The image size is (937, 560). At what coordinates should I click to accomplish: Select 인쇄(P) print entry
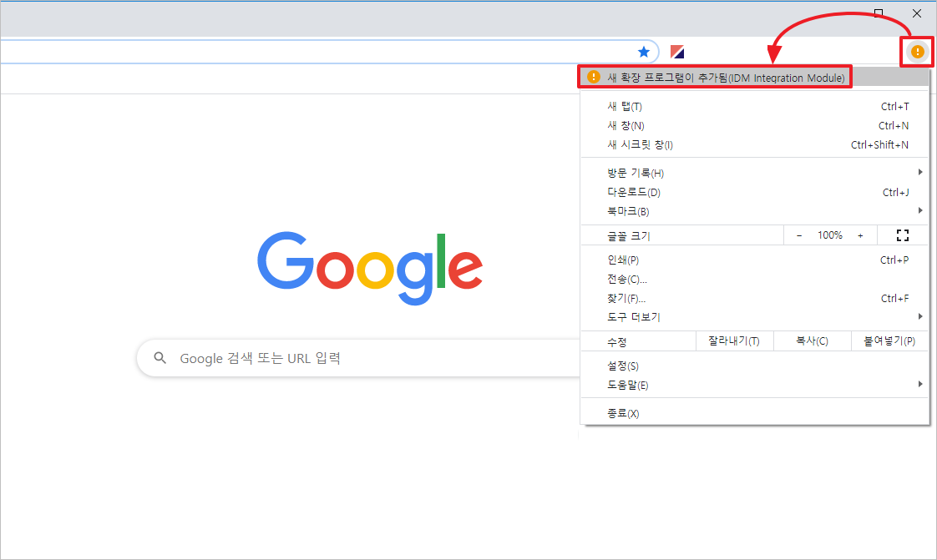point(755,260)
